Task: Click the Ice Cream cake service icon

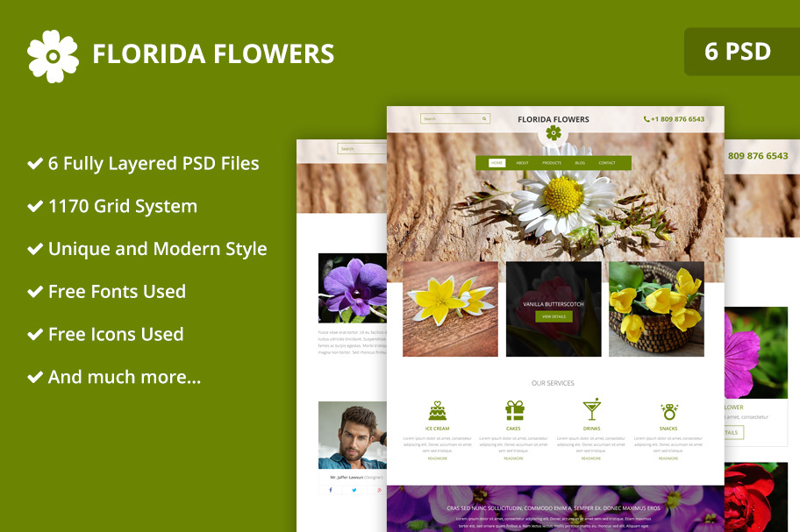Action: [437, 410]
